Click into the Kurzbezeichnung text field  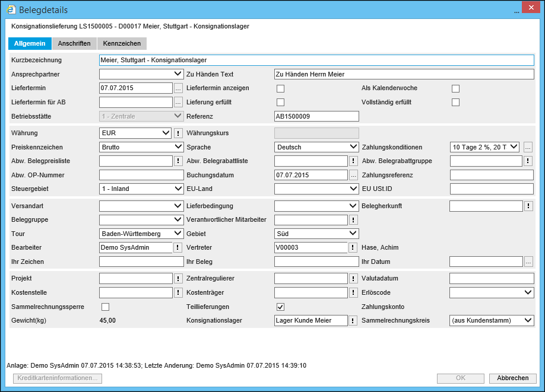tap(316, 60)
